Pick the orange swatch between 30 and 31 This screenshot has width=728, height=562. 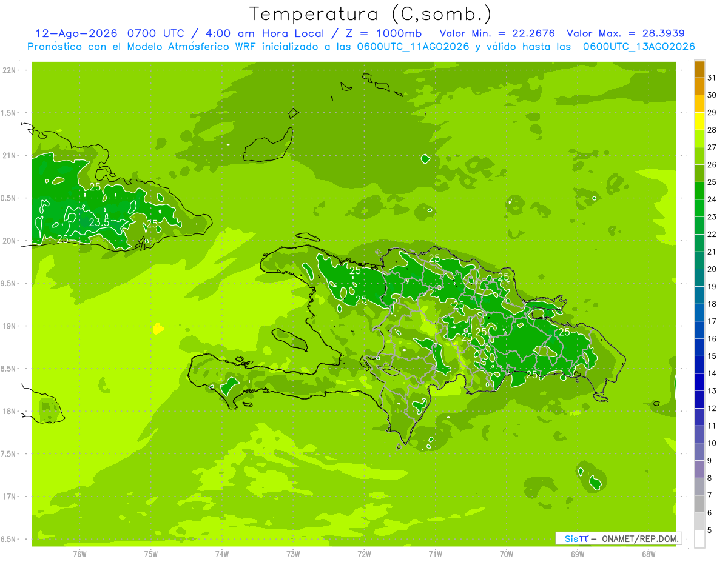tap(699, 87)
